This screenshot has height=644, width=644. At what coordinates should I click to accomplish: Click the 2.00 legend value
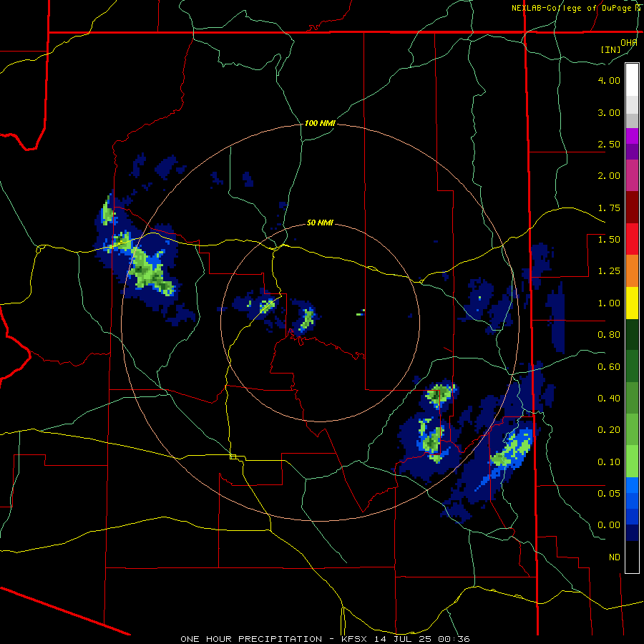coord(609,176)
